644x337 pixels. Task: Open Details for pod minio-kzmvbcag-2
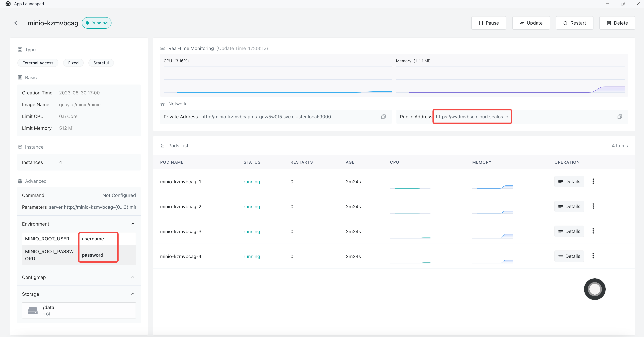pos(569,206)
